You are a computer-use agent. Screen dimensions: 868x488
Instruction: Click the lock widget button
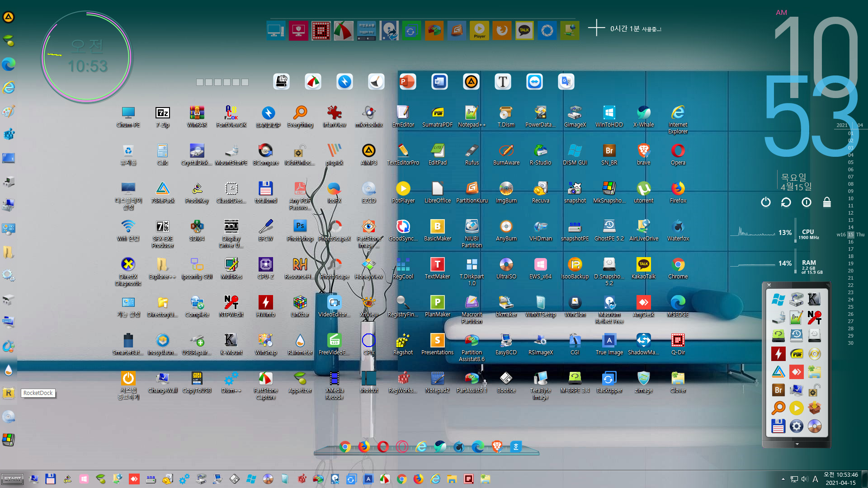(827, 202)
